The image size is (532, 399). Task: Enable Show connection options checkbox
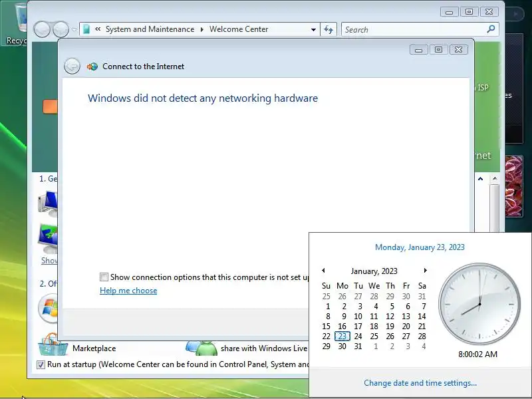[104, 277]
